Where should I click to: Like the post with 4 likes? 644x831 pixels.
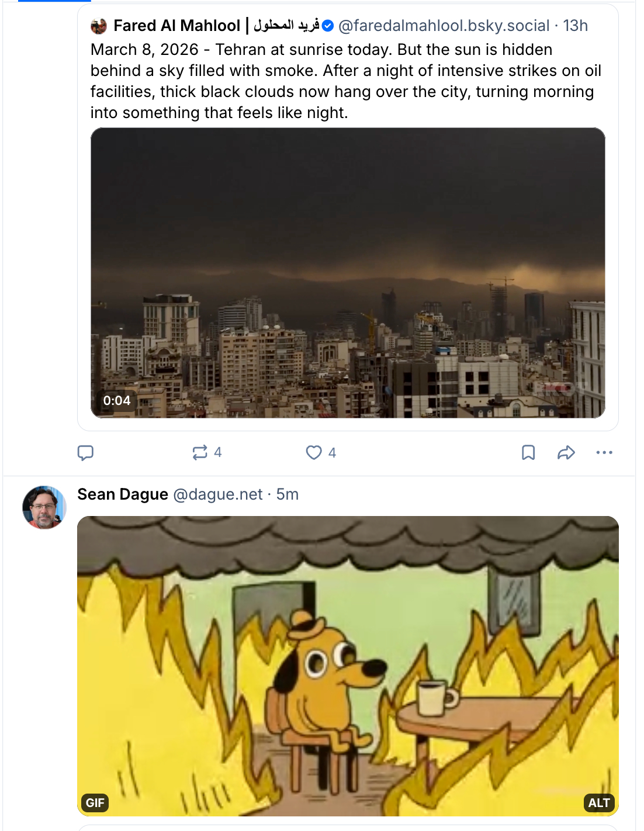314,452
